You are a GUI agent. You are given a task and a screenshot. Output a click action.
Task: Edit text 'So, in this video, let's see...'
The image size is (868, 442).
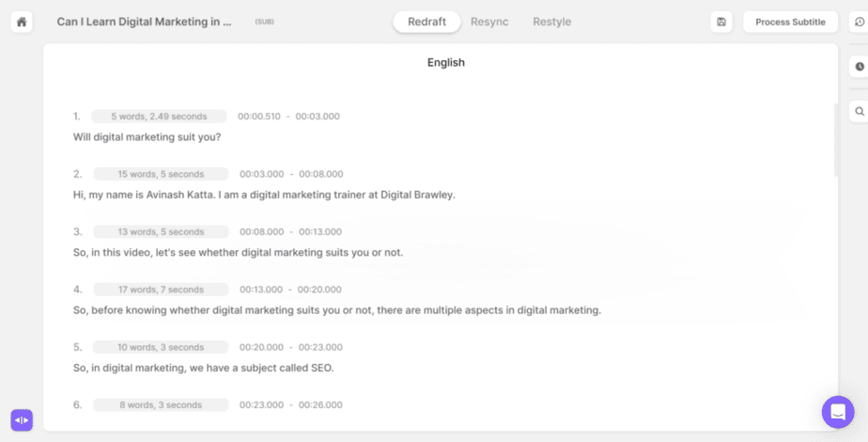[238, 253]
